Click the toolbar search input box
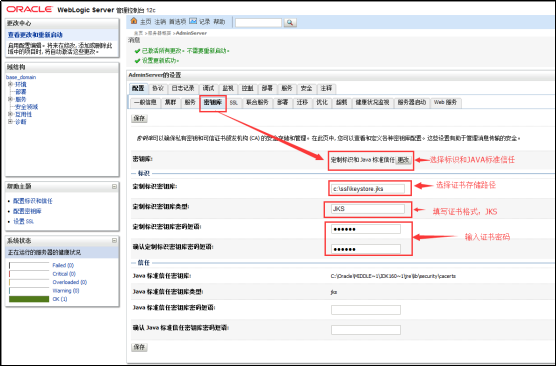Image resolution: width=557 pixels, height=366 pixels. (x=258, y=23)
